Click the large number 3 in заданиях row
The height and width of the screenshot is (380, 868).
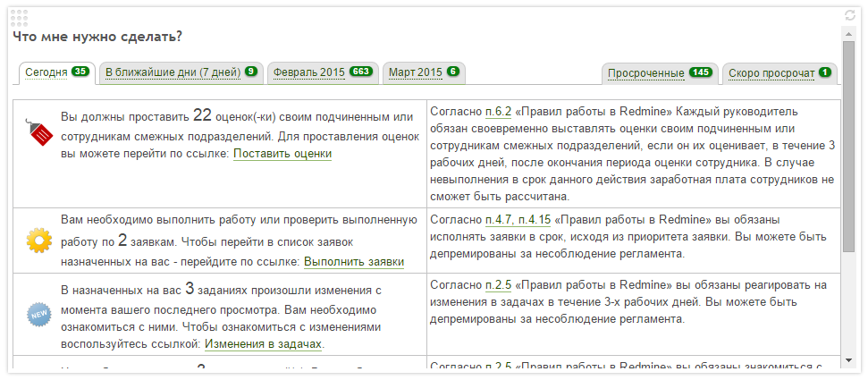(190, 289)
